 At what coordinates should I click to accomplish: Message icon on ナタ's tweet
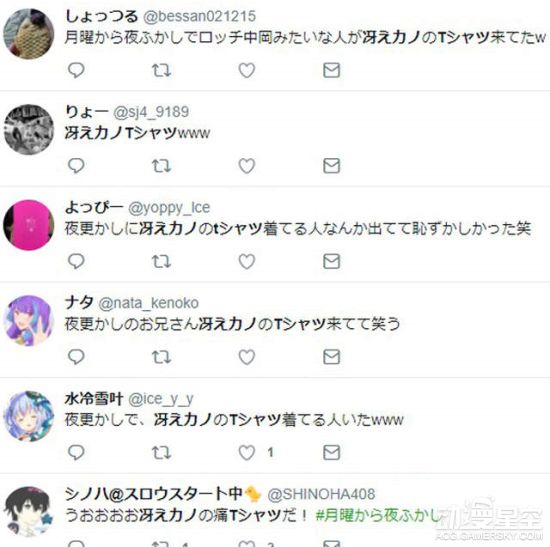tap(331, 357)
